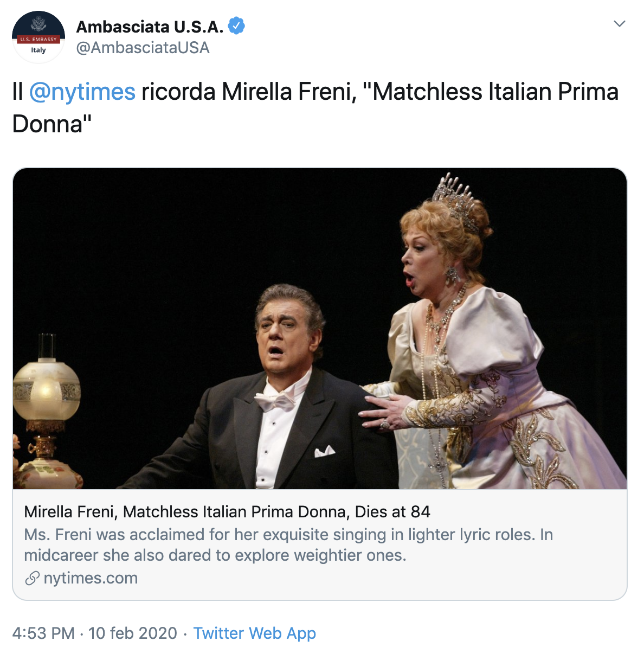
Task: Click the word "Donna" ending the tweet
Action: pos(49,124)
